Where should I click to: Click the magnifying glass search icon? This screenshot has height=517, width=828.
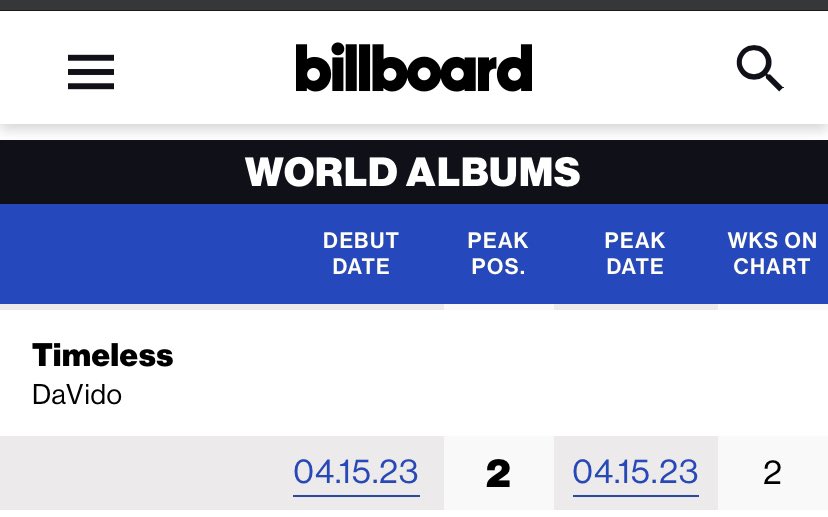click(x=759, y=69)
